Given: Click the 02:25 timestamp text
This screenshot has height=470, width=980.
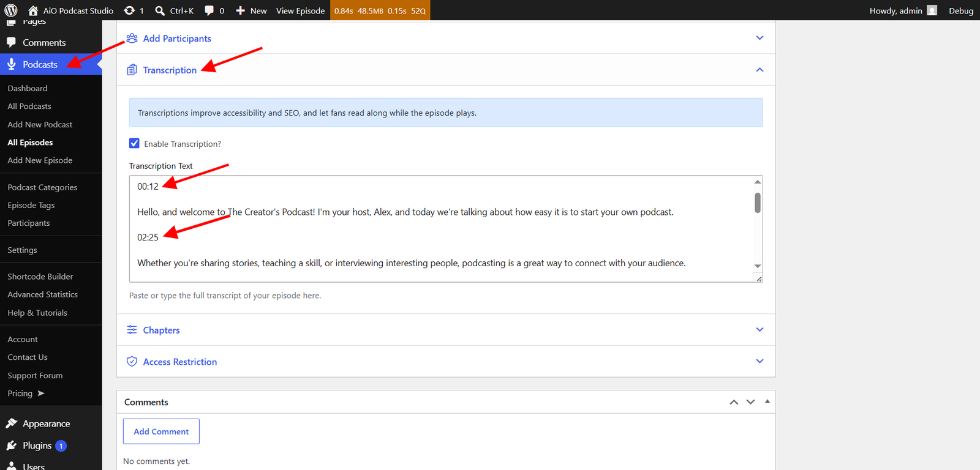Looking at the screenshot, I should (x=148, y=237).
